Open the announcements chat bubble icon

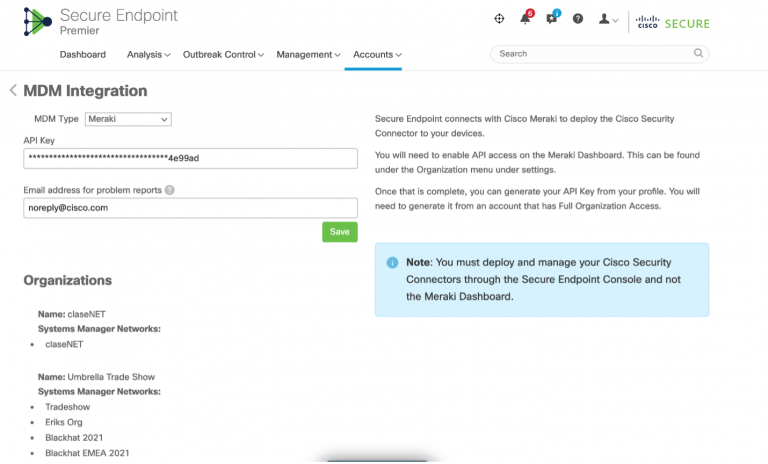(552, 19)
